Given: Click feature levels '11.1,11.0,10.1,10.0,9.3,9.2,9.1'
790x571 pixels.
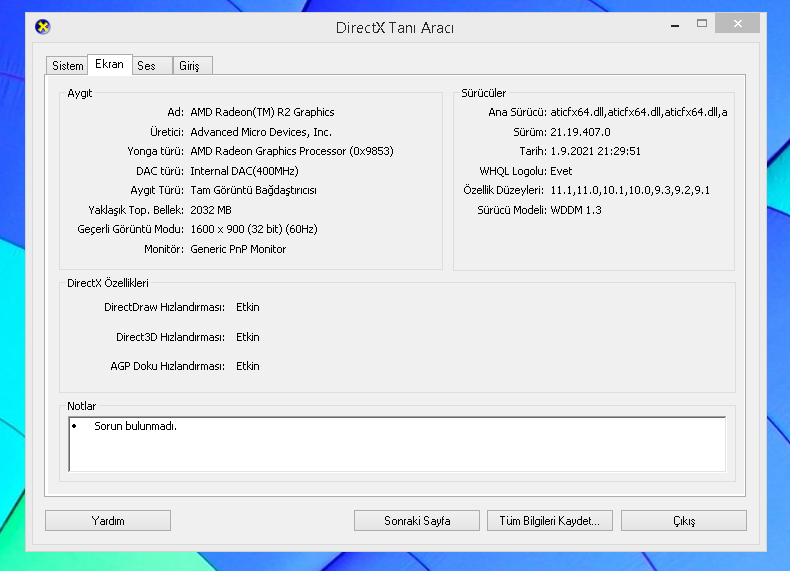Looking at the screenshot, I should 630,191.
